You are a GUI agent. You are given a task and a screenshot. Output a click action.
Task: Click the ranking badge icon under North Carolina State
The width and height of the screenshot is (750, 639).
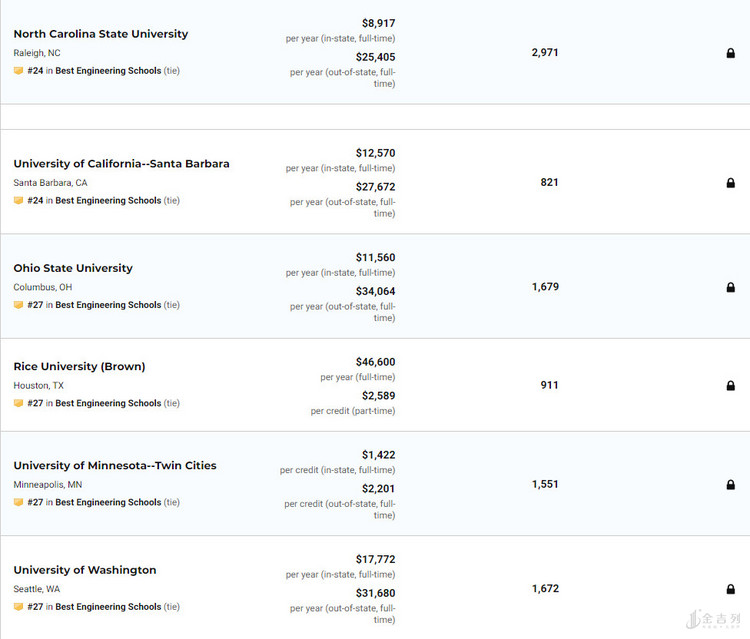click(x=18, y=71)
